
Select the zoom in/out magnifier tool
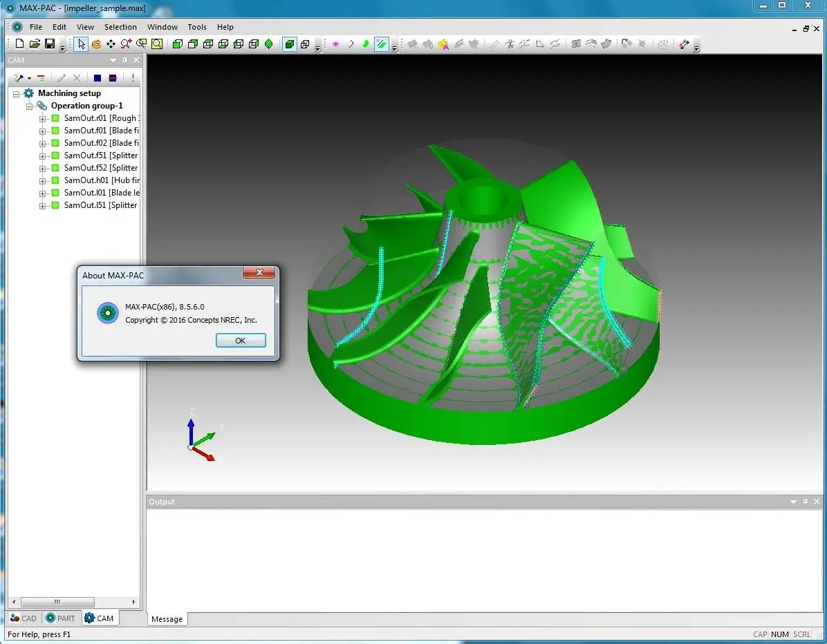126,44
